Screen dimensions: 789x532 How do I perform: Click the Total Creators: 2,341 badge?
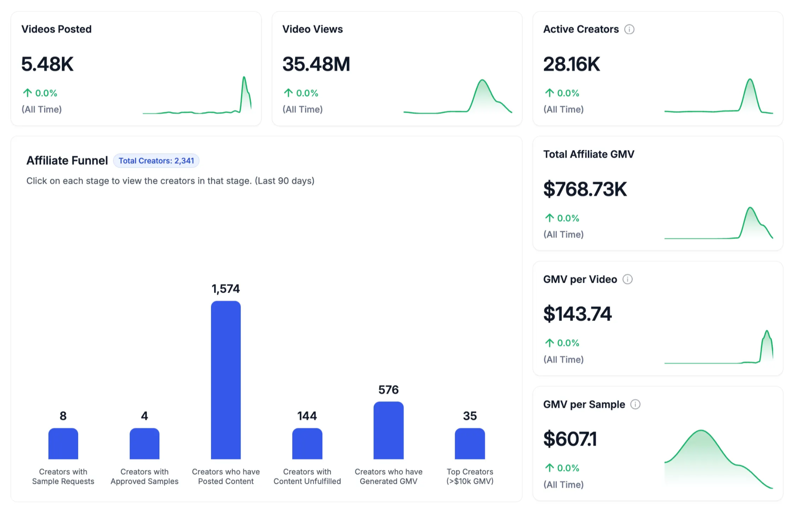pyautogui.click(x=156, y=161)
